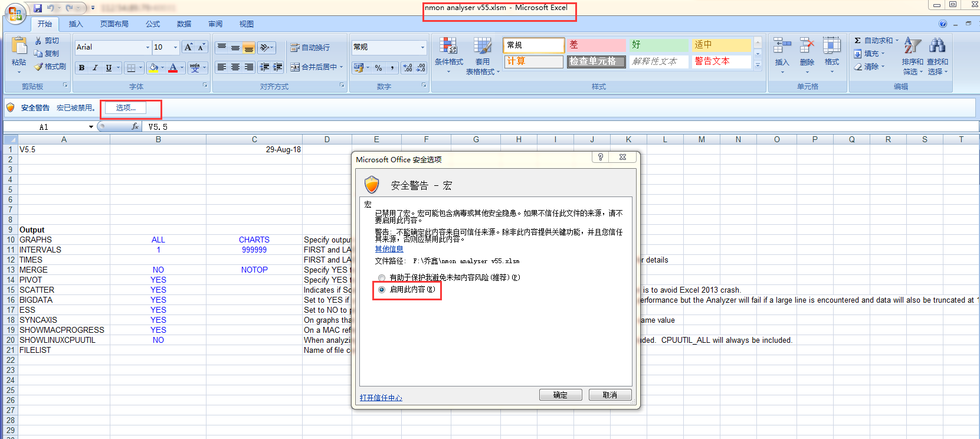Apply percent style number format
The image size is (980, 439).
coord(379,68)
